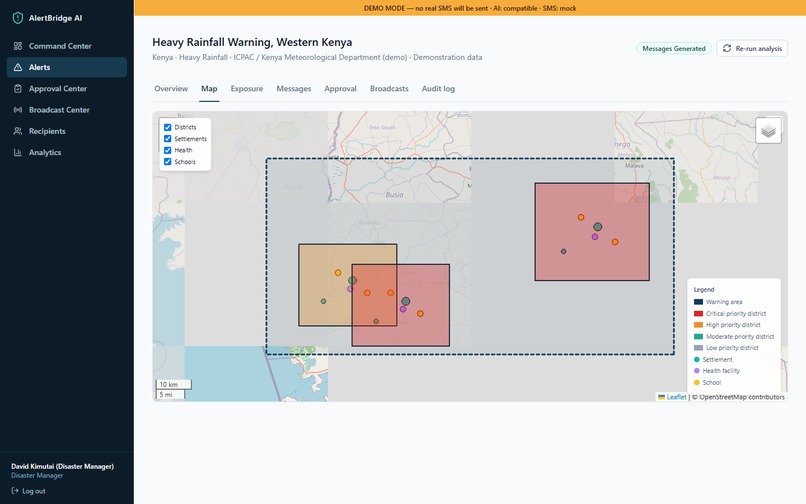This screenshot has width=806, height=504.
Task: Click David Kimutai user name
Action: click(63, 466)
